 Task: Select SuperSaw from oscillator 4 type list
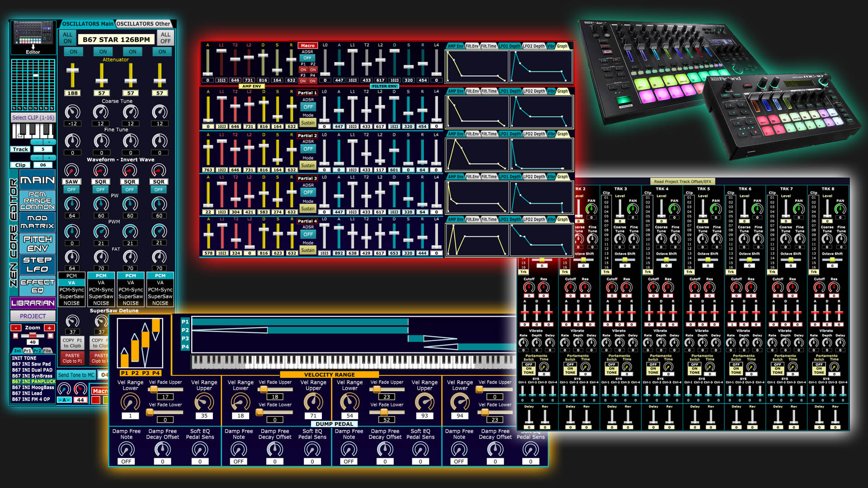click(x=160, y=297)
